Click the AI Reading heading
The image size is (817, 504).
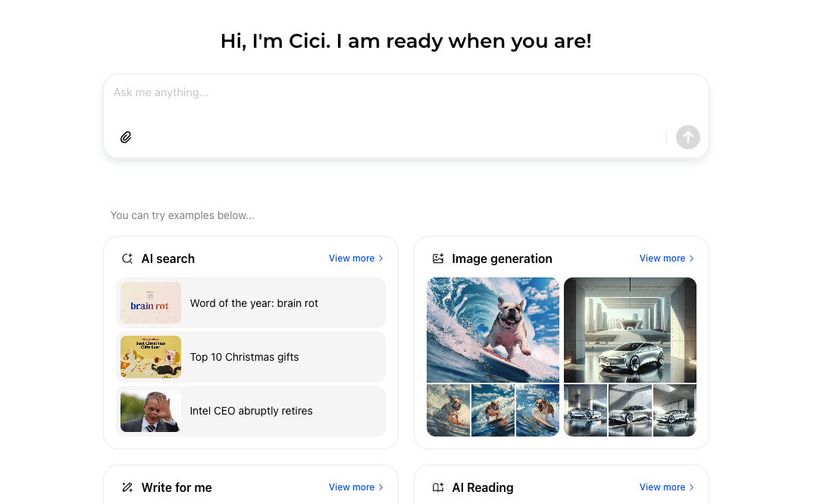click(x=483, y=487)
